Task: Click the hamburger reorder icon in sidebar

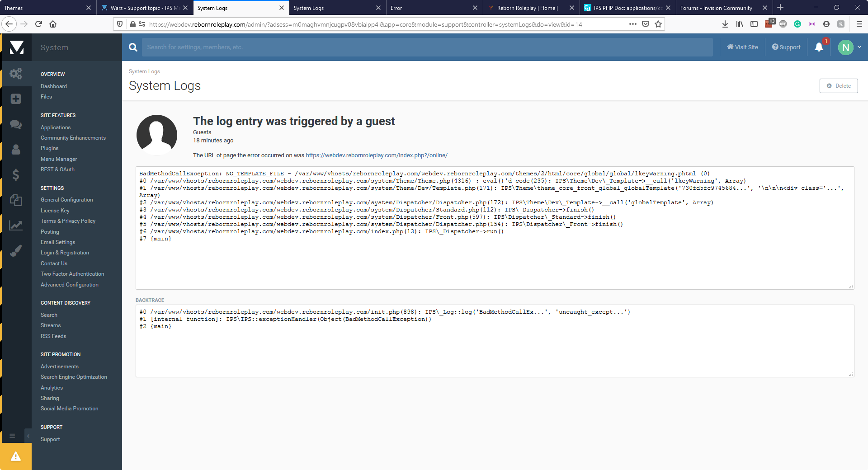Action: [12, 436]
